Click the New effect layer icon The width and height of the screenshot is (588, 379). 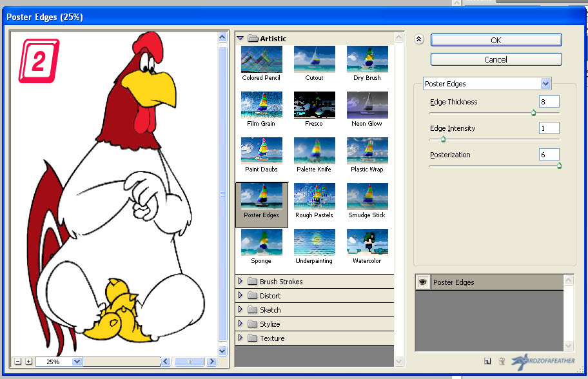pyautogui.click(x=487, y=361)
